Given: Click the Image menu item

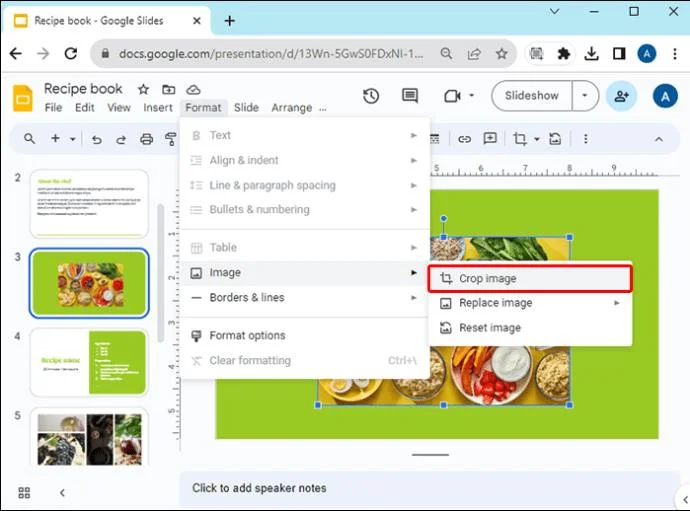Looking at the screenshot, I should click(305, 273).
